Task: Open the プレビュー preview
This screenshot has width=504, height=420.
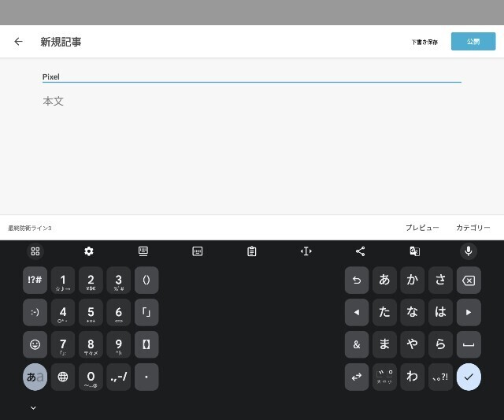Action: point(422,228)
